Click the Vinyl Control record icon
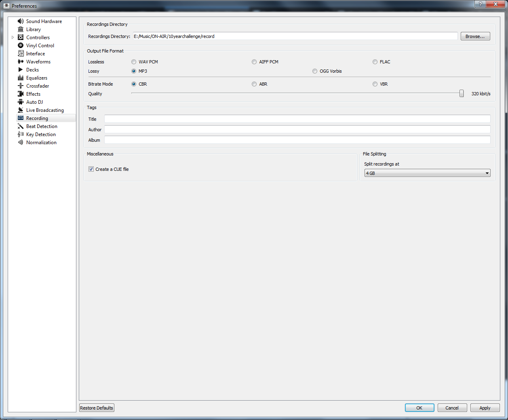 pos(21,46)
